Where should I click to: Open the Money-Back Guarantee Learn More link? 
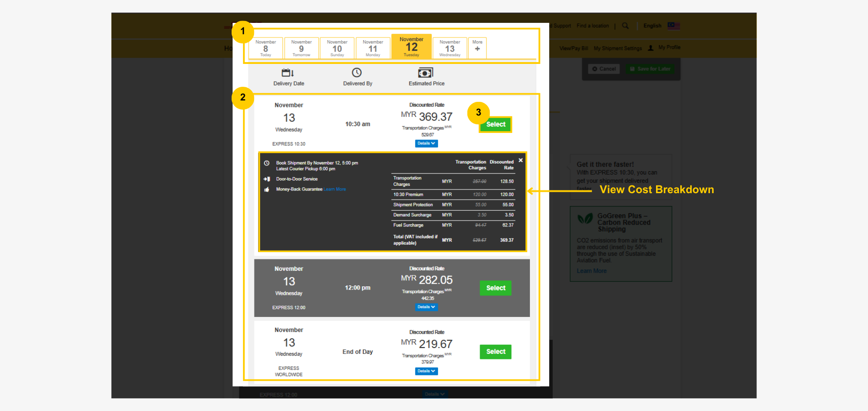pyautogui.click(x=335, y=189)
